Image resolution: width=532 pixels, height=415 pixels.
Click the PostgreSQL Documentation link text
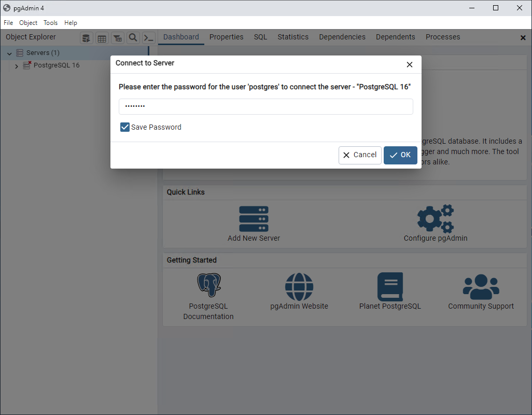pyautogui.click(x=208, y=311)
